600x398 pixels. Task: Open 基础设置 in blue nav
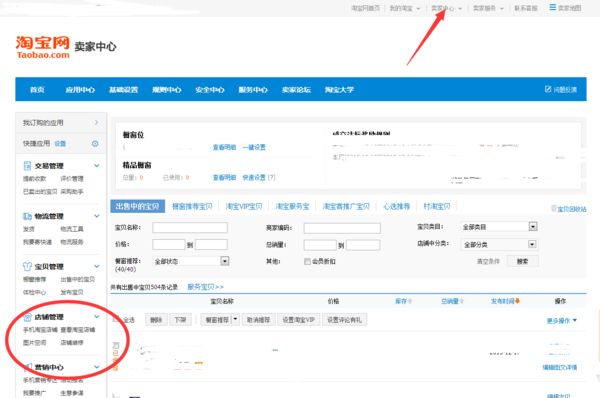(x=123, y=90)
